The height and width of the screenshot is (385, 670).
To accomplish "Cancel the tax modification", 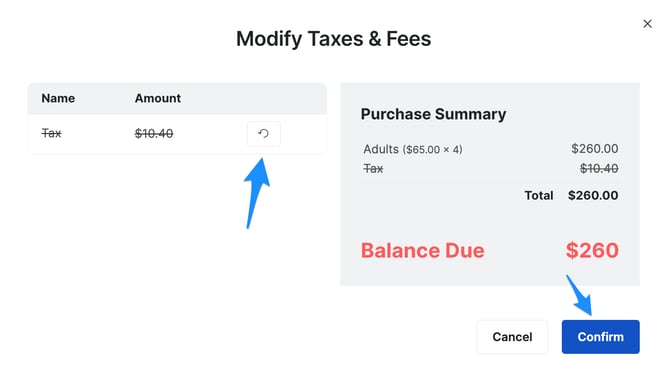I will coord(512,337).
